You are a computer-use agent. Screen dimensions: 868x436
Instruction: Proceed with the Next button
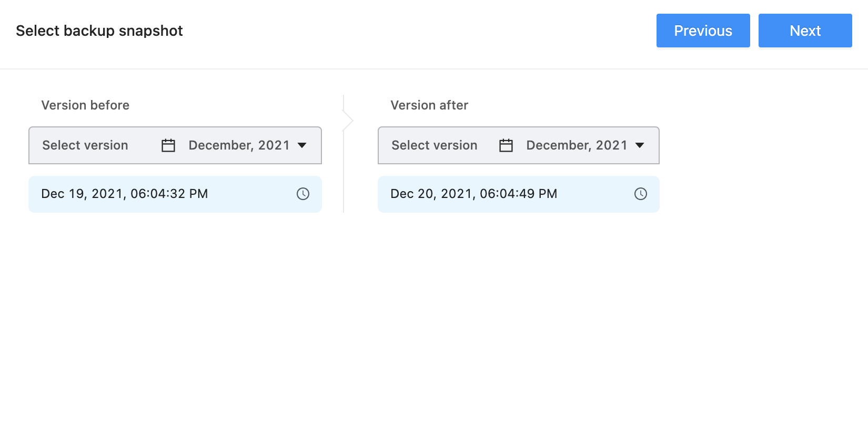[x=805, y=31]
